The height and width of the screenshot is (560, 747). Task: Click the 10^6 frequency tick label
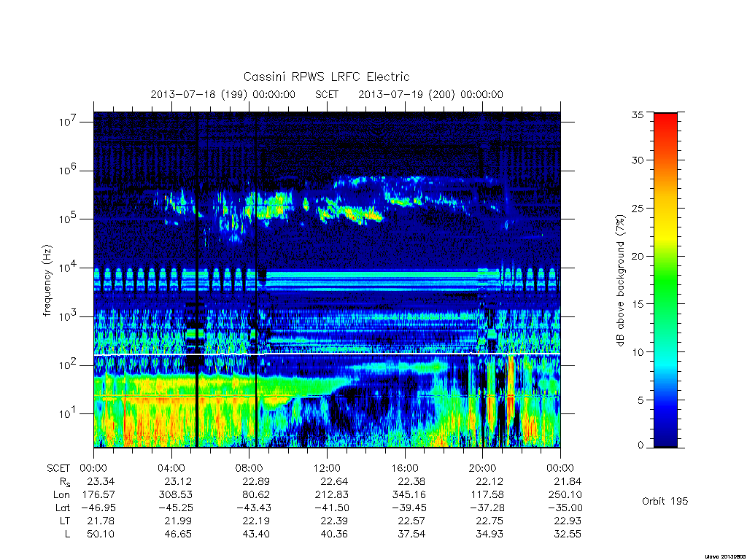click(x=68, y=169)
